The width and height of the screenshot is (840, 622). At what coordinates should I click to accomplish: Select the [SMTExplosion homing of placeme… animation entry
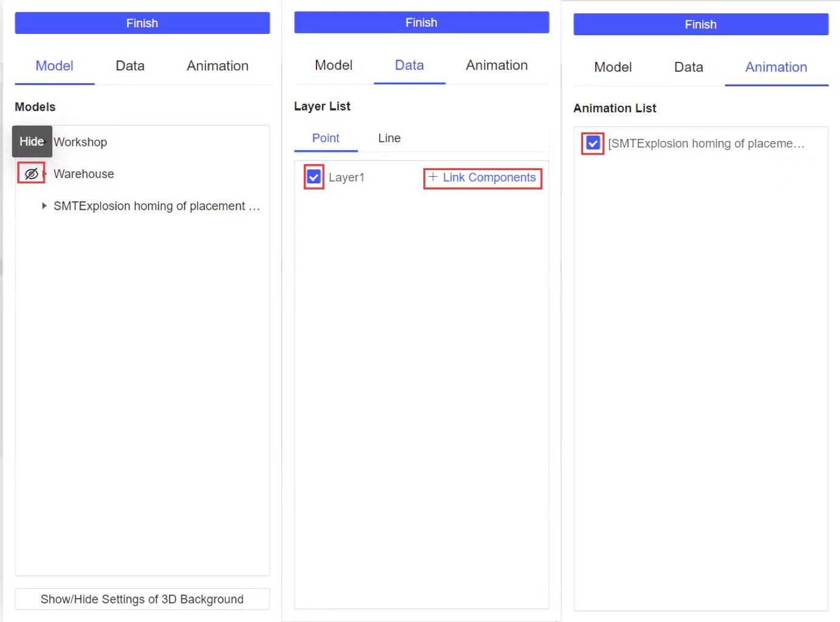coord(706,143)
